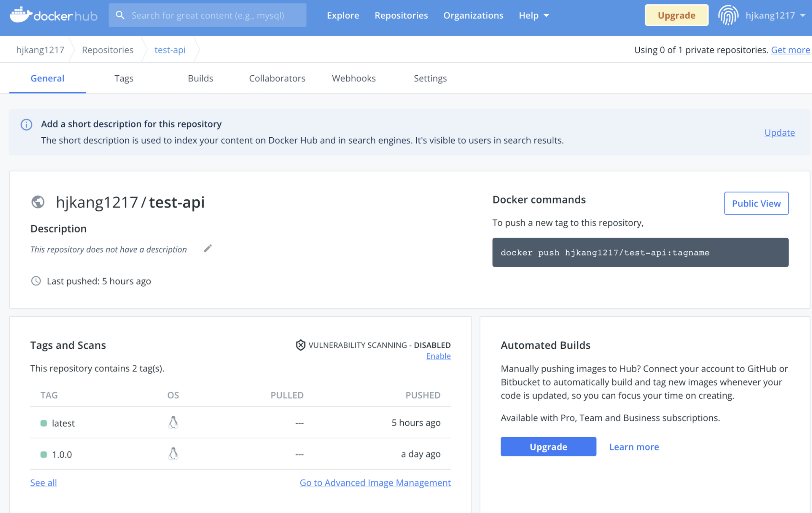Click the PULLED column header
Screen dimensions: 812x513
(x=287, y=395)
